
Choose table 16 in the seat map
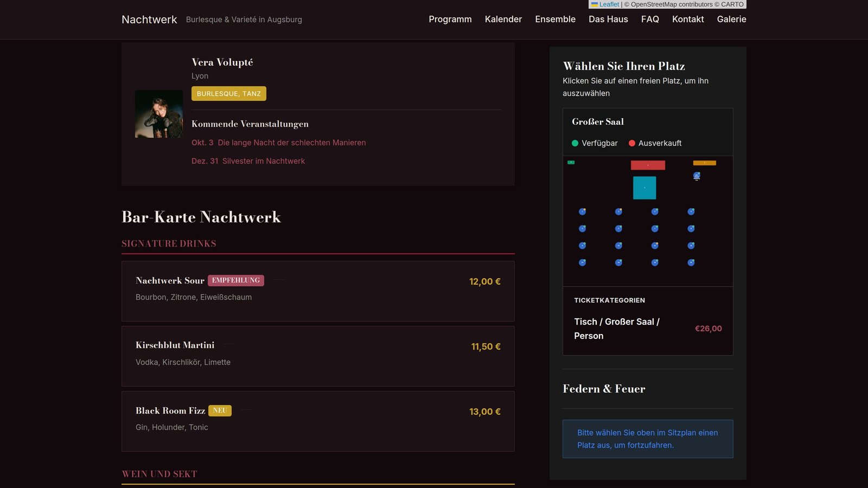click(691, 262)
